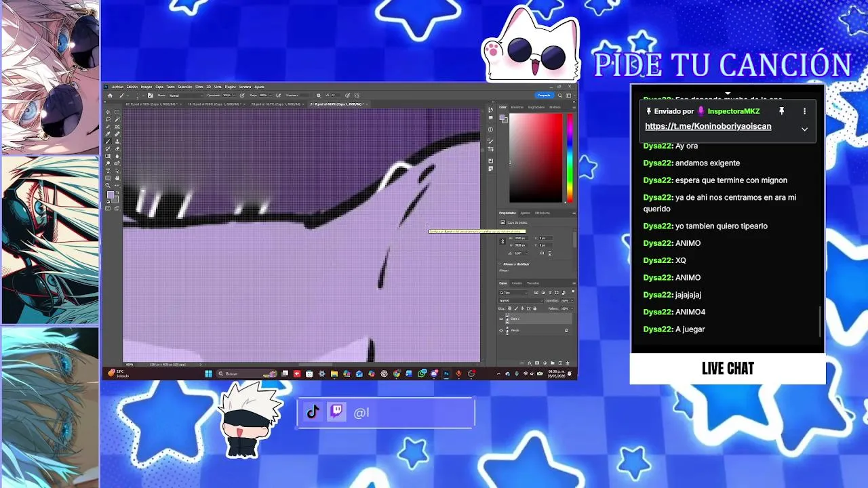Click the Twitch icon in the overlay

(336, 411)
